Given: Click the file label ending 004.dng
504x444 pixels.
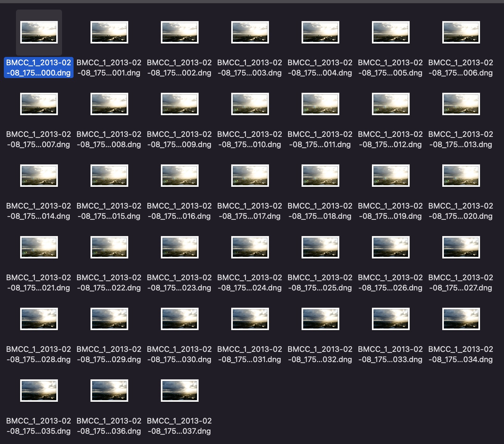Looking at the screenshot, I should point(320,68).
